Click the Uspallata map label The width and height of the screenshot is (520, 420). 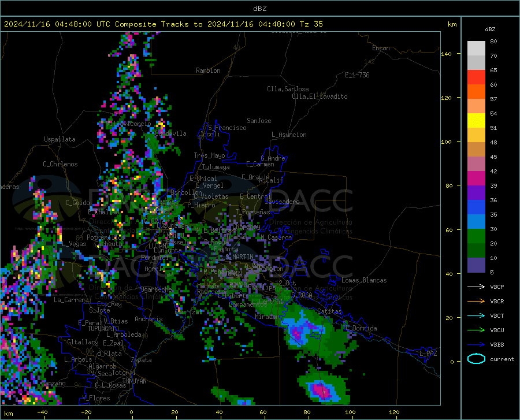[x=60, y=139]
